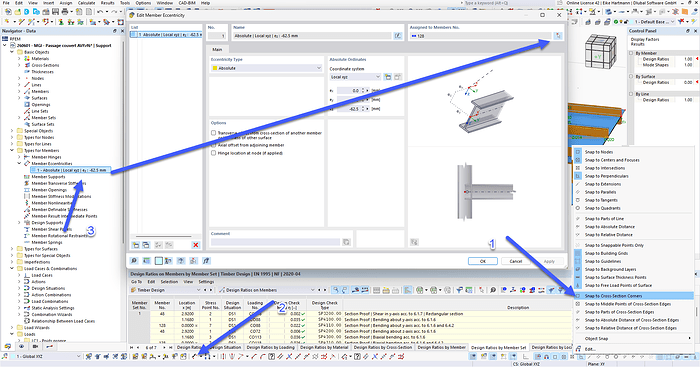The image size is (700, 367).
Task: Click the comment library icon beside Comment field
Action: point(346,242)
